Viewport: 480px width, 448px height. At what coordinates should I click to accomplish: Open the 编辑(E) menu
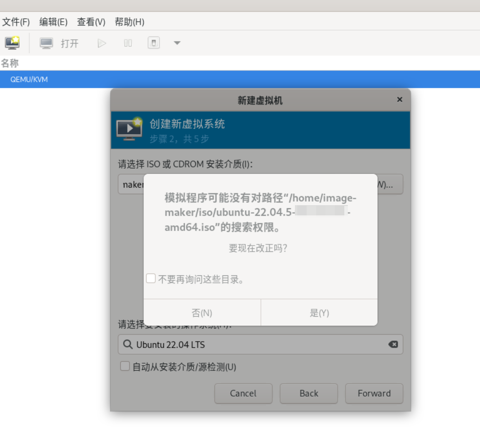(53, 22)
